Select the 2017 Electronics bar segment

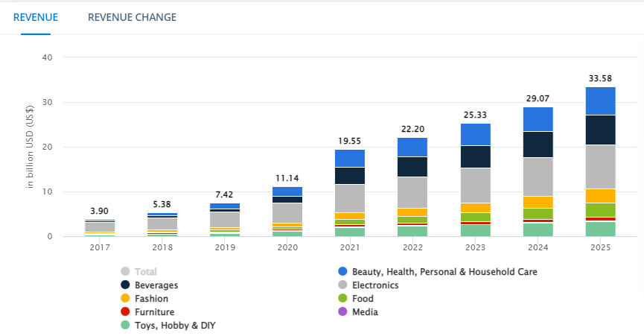[x=100, y=227]
